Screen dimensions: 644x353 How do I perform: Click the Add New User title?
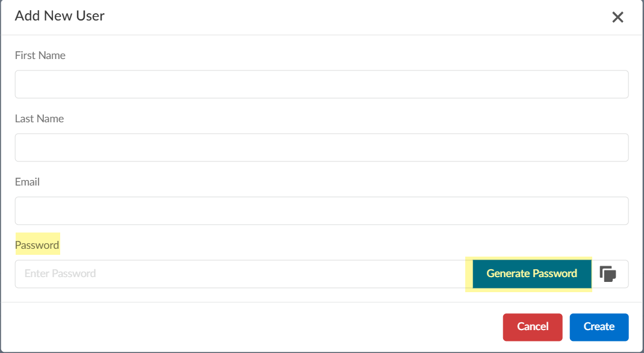tap(60, 16)
